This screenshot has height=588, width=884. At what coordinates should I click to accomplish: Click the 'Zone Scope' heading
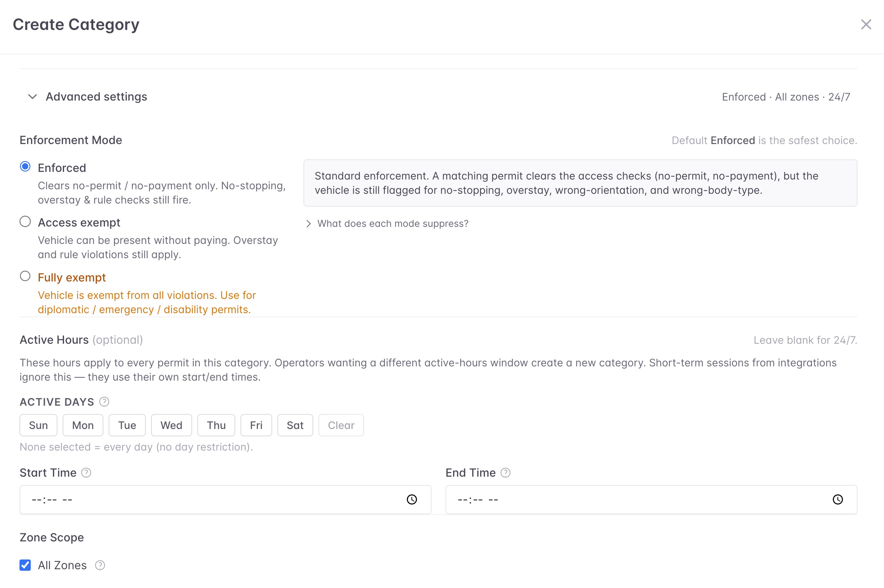[x=52, y=537]
